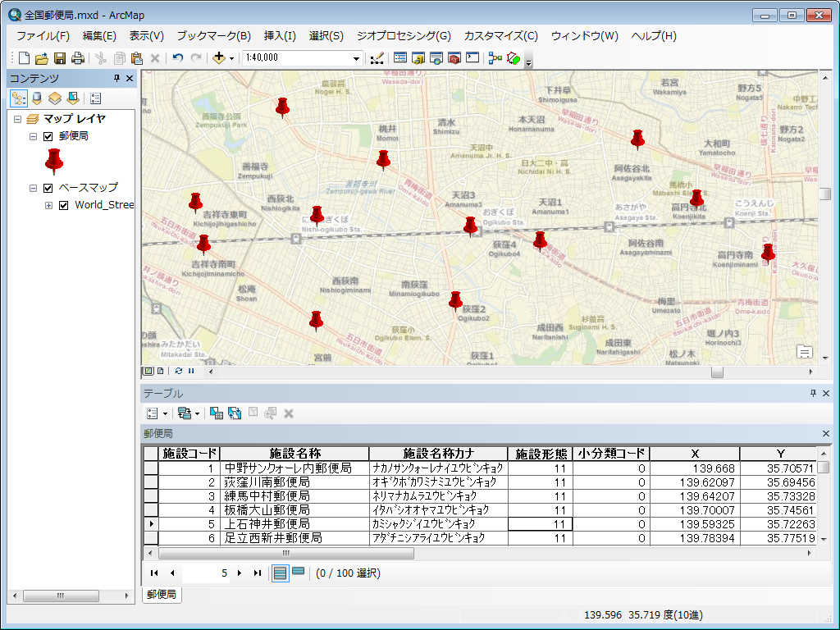
Task: List contents by source
Action: pyautogui.click(x=37, y=98)
